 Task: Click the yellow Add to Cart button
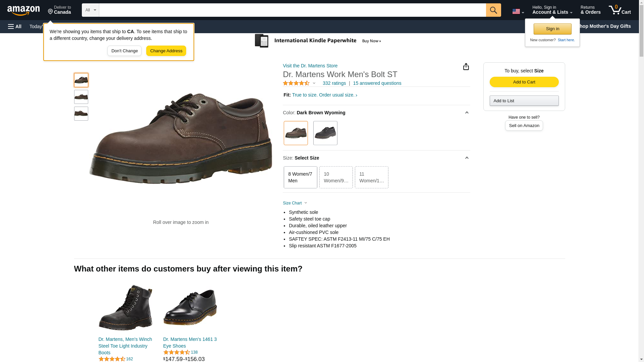(524, 82)
